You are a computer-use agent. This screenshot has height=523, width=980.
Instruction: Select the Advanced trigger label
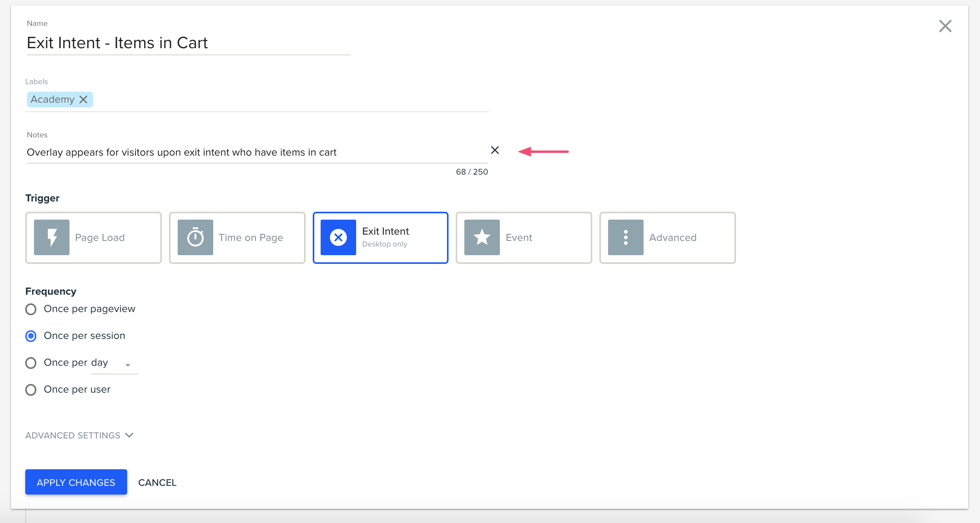coord(673,237)
